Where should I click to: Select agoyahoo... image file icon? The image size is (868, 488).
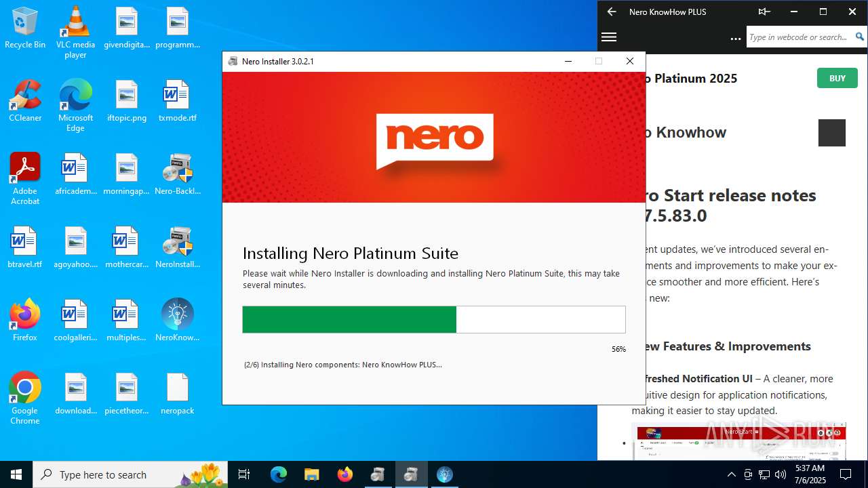(75, 247)
